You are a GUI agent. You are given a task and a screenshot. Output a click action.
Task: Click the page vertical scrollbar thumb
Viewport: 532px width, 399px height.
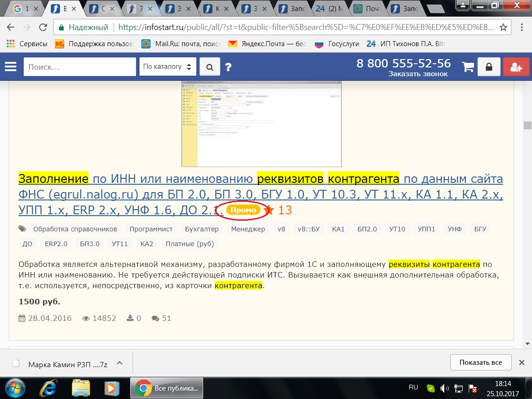[527, 125]
